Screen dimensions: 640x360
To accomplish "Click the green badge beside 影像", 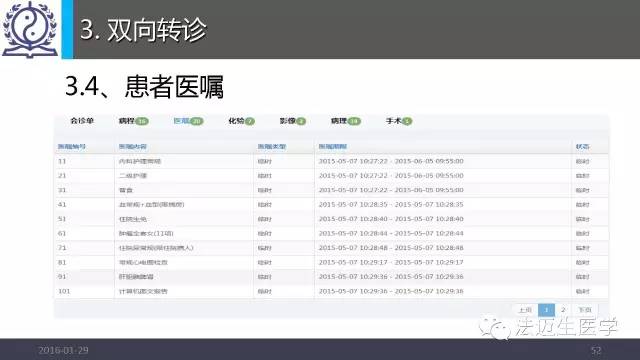I will [x=301, y=121].
